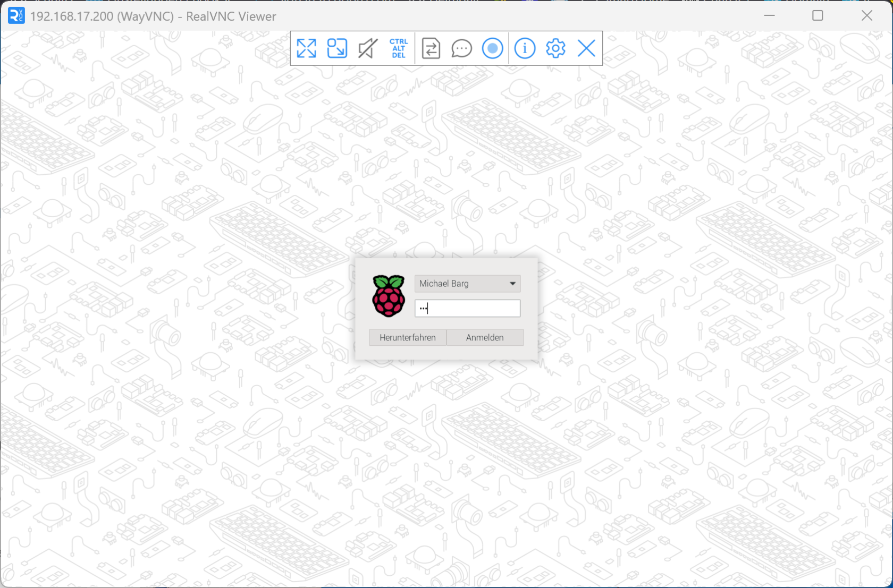The image size is (893, 588).
Task: Toggle the crossed-out speaker audio icon
Action: coord(367,48)
